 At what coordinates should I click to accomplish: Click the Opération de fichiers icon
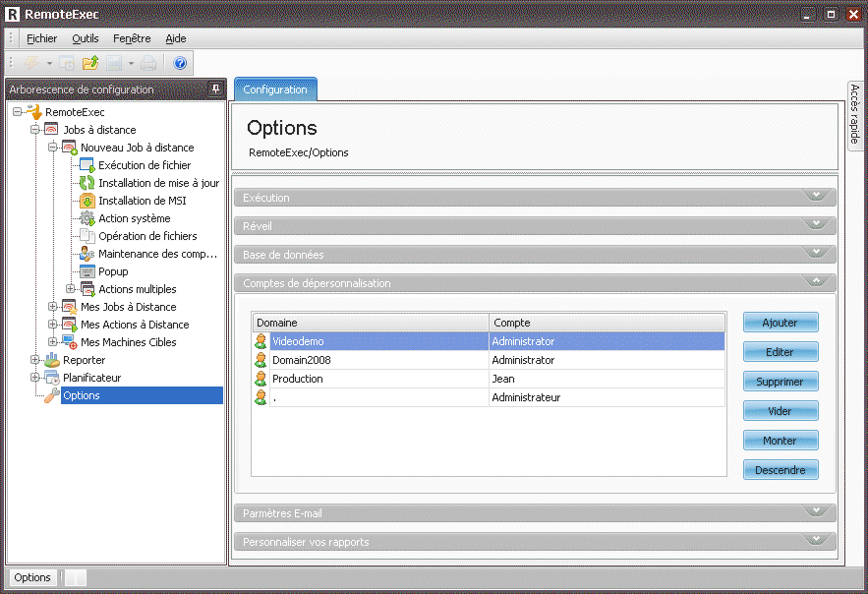pyautogui.click(x=87, y=236)
